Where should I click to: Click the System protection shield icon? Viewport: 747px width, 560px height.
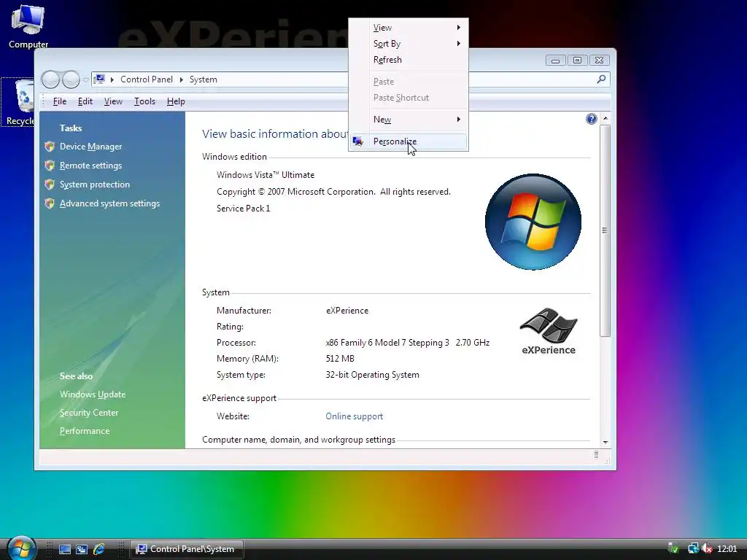50,184
